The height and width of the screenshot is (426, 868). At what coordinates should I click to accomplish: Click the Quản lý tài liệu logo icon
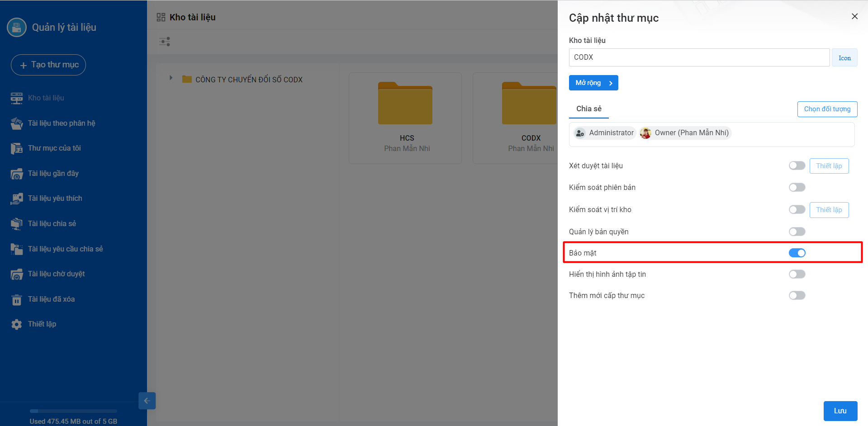(x=17, y=27)
